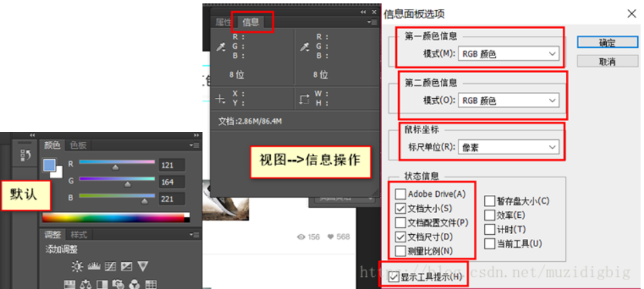
Task: Click the R value field 121
Action: (172, 165)
